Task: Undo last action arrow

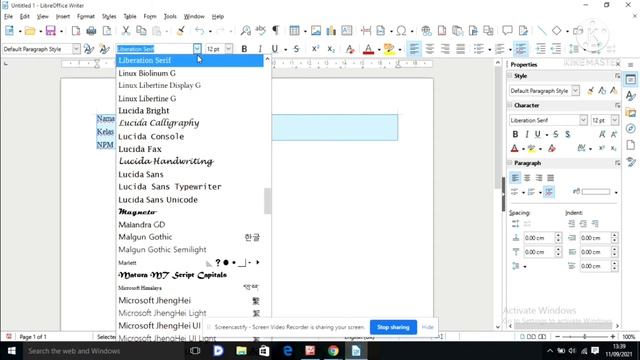Action: tap(199, 31)
